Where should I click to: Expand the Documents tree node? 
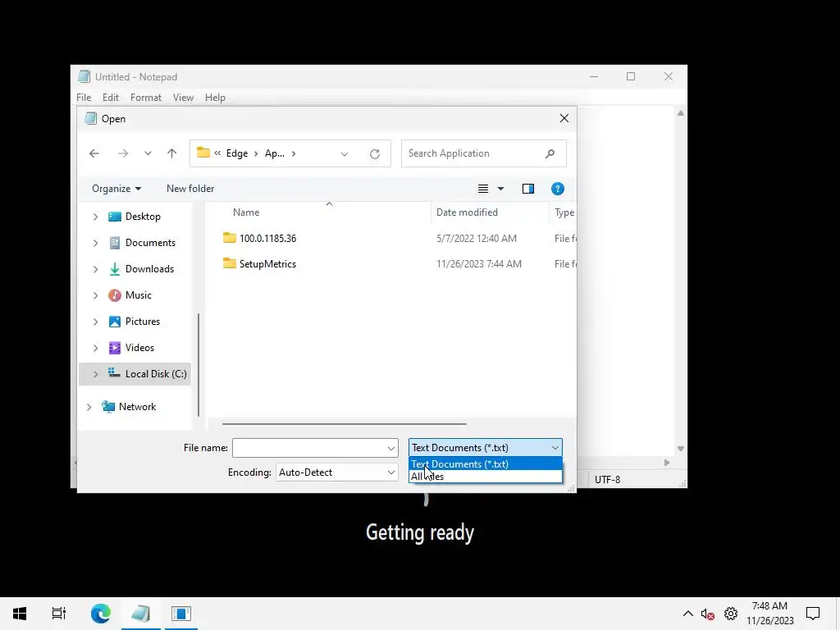tap(95, 243)
